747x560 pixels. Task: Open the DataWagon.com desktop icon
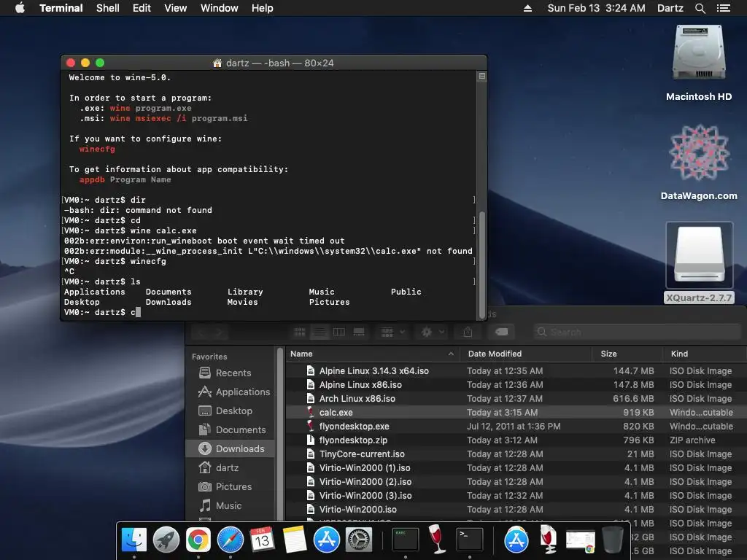pyautogui.click(x=699, y=162)
